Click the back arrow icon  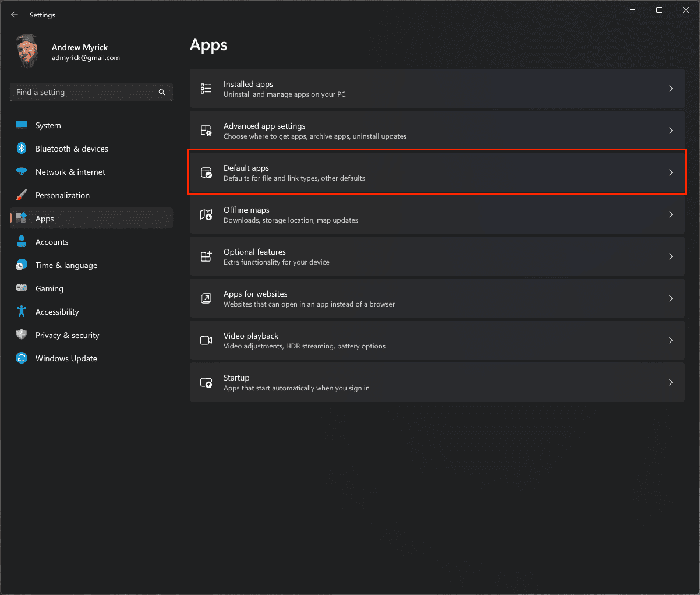click(x=15, y=15)
